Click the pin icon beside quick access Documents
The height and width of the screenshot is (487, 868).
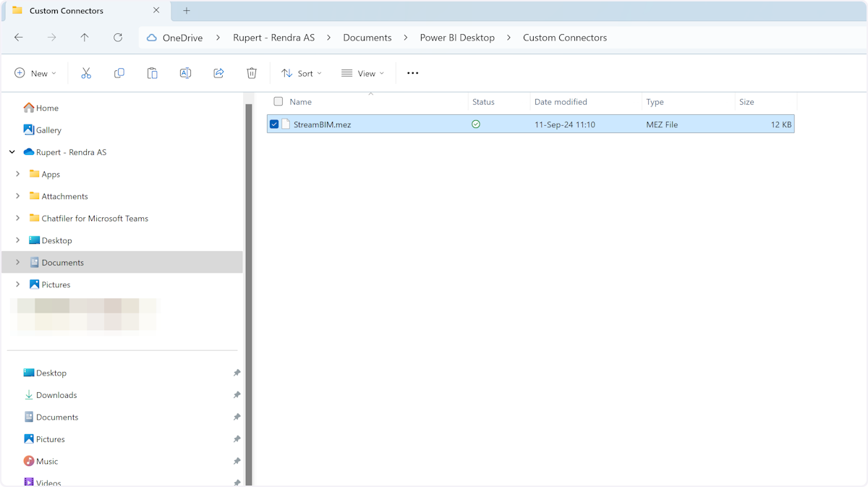point(237,418)
